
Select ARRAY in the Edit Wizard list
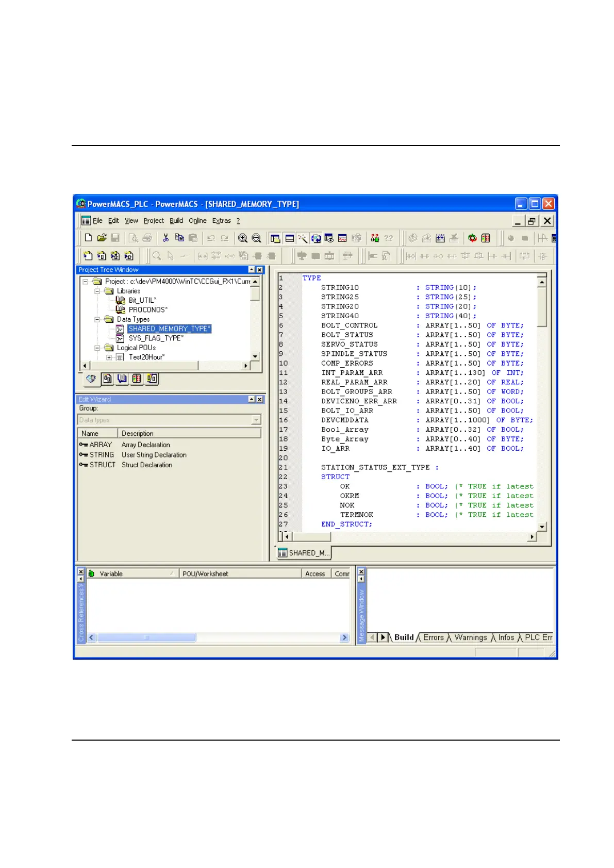point(101,445)
